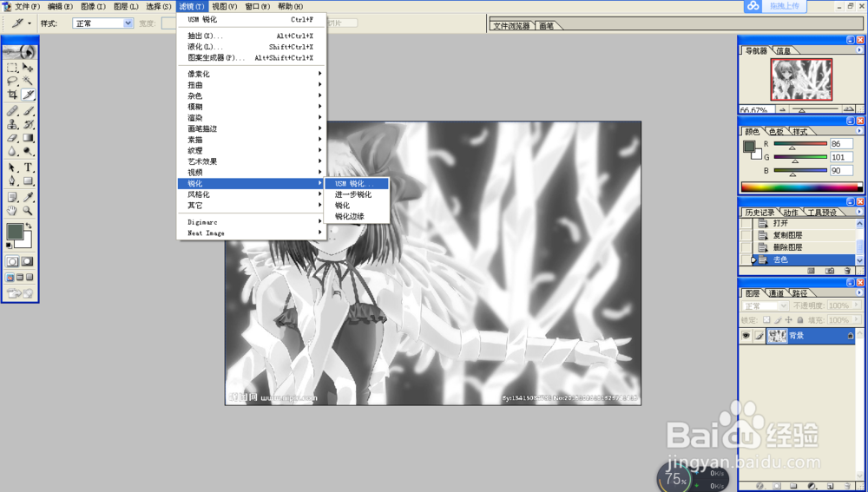Create new snapshot in History panel
Screen dimensions: 868x492
(x=829, y=271)
